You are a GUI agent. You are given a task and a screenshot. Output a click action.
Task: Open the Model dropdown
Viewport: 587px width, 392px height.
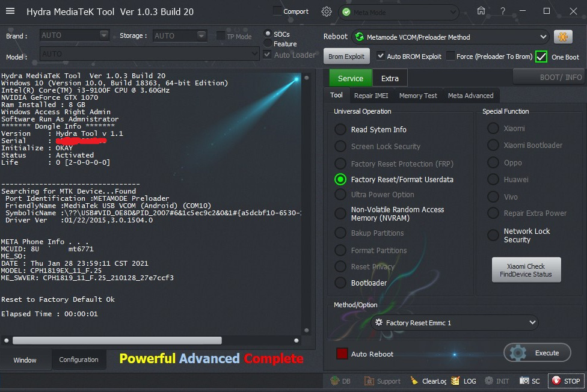(x=149, y=54)
